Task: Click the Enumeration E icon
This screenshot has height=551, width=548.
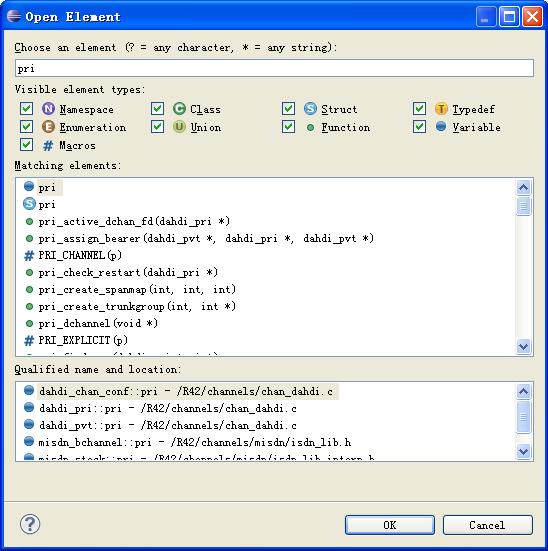Action: coord(49,127)
